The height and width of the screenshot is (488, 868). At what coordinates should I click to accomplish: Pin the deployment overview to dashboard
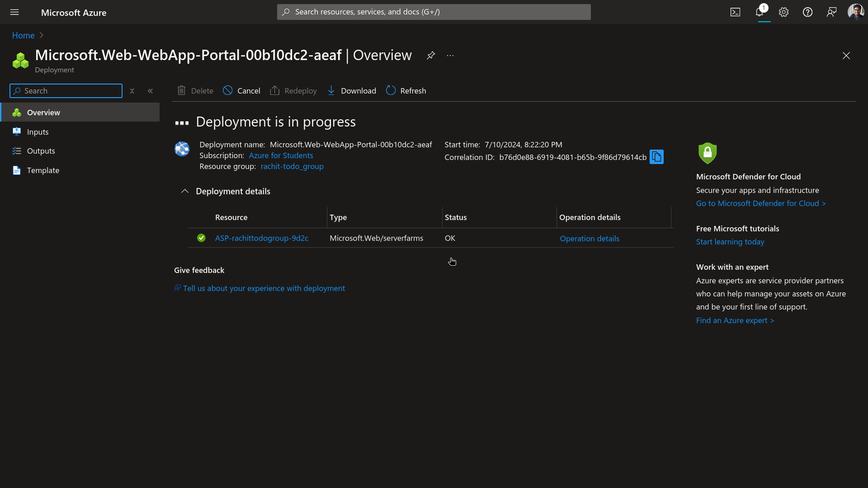(x=431, y=55)
